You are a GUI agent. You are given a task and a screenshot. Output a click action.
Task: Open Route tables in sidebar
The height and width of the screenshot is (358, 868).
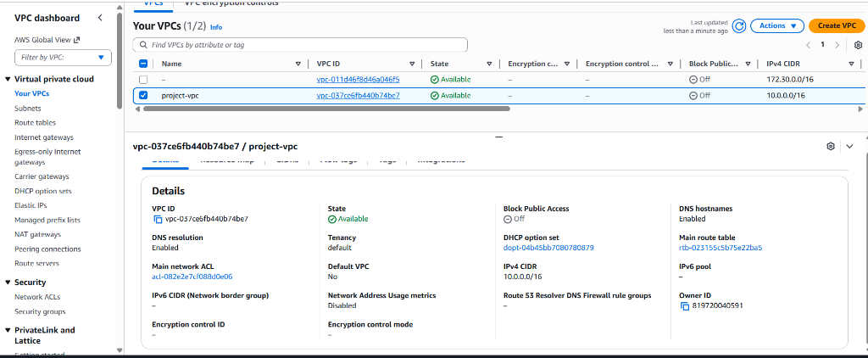click(35, 123)
